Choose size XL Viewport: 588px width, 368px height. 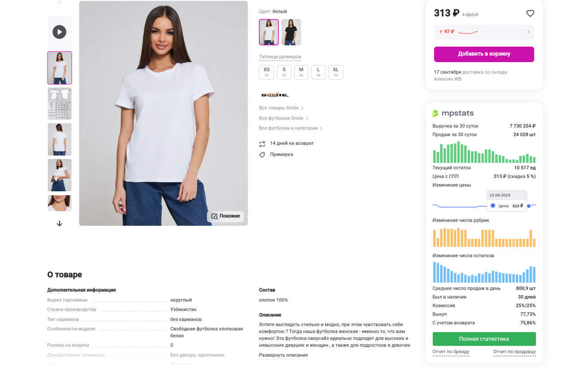coord(335,72)
